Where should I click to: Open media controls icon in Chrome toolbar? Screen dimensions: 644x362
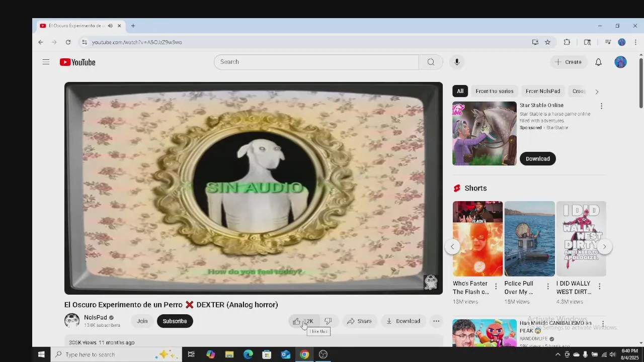click(x=608, y=42)
